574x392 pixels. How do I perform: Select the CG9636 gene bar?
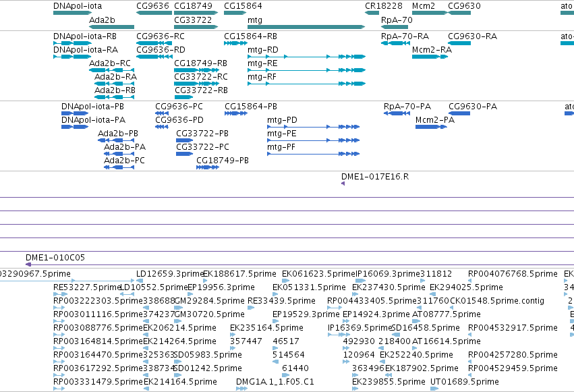click(x=154, y=13)
